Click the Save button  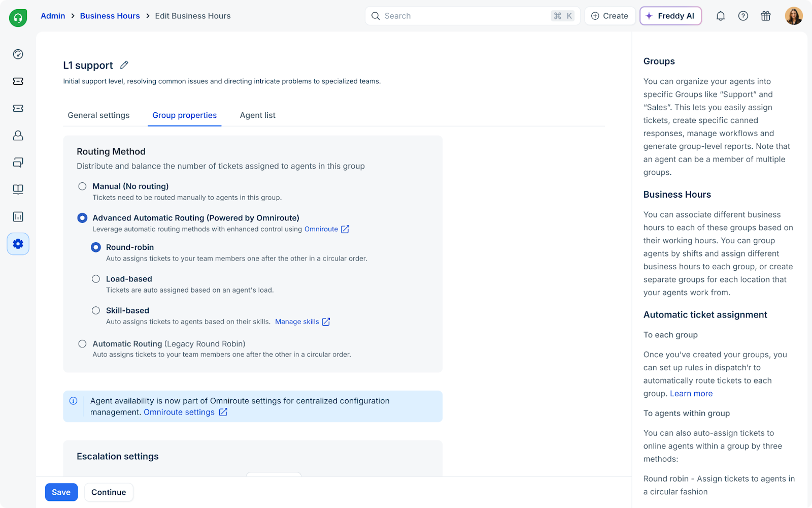61,492
